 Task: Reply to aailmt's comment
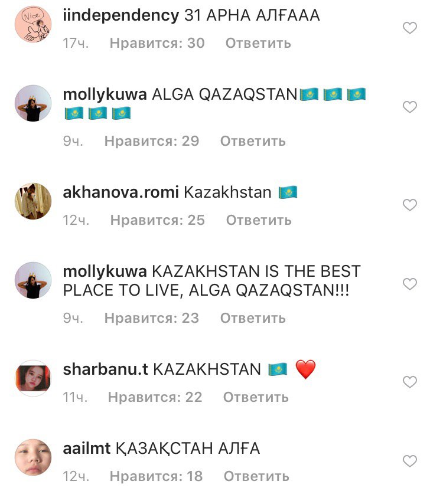[x=256, y=476]
